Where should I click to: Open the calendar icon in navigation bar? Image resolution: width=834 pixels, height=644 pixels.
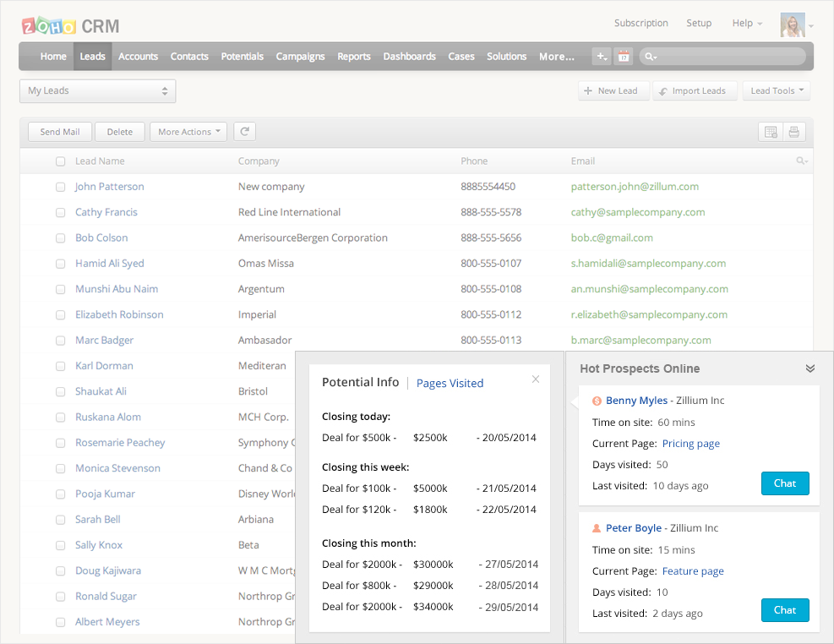624,57
